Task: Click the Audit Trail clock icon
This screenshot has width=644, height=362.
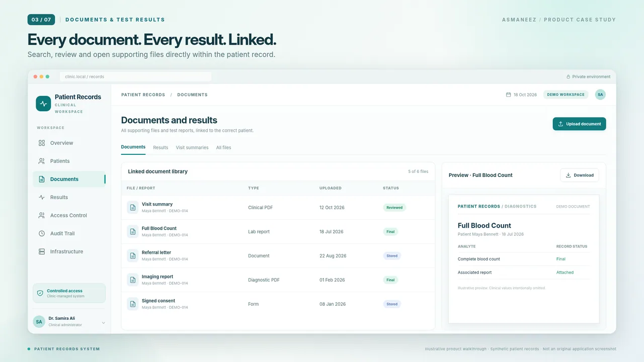Action: 42,233
